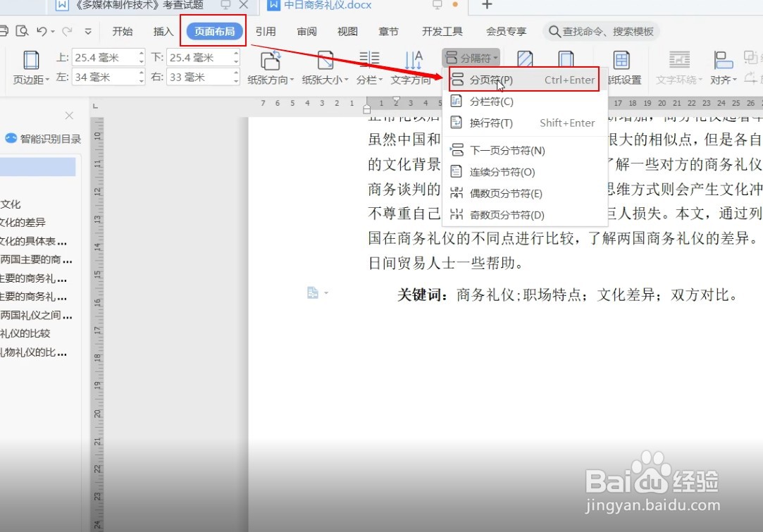Select 换行符(T) from the menu

pyautogui.click(x=525, y=123)
